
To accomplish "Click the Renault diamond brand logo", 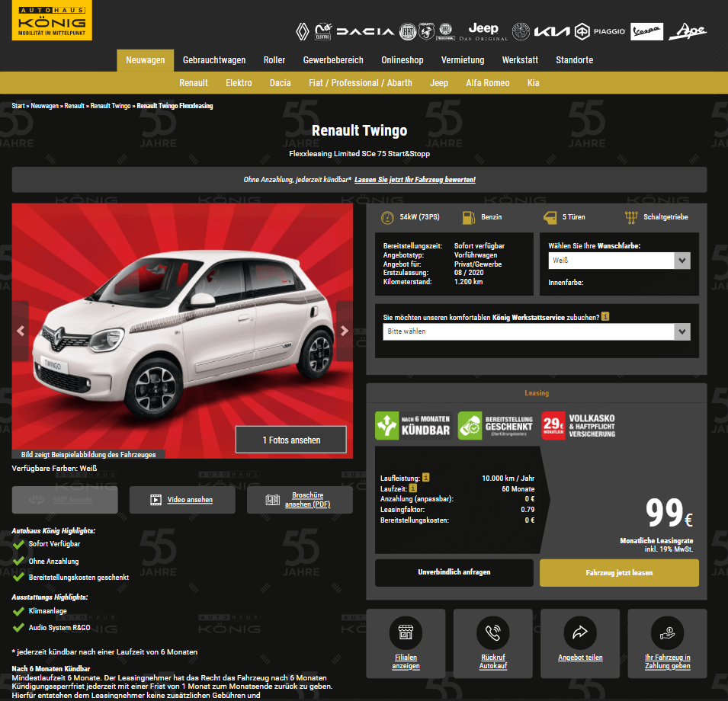I will (302, 31).
